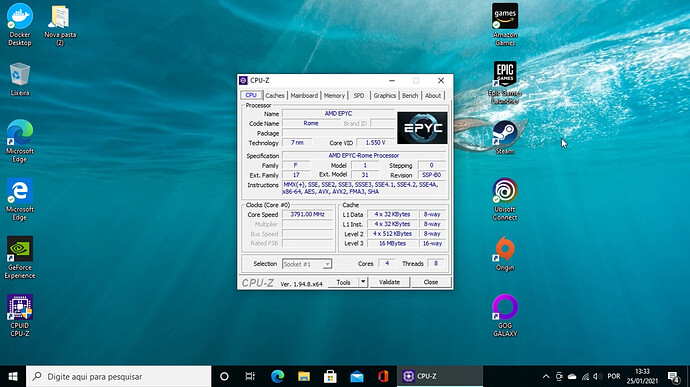Open CPUID CPU-Z desktop shortcut
This screenshot has width=690, height=387.
pyautogui.click(x=20, y=316)
